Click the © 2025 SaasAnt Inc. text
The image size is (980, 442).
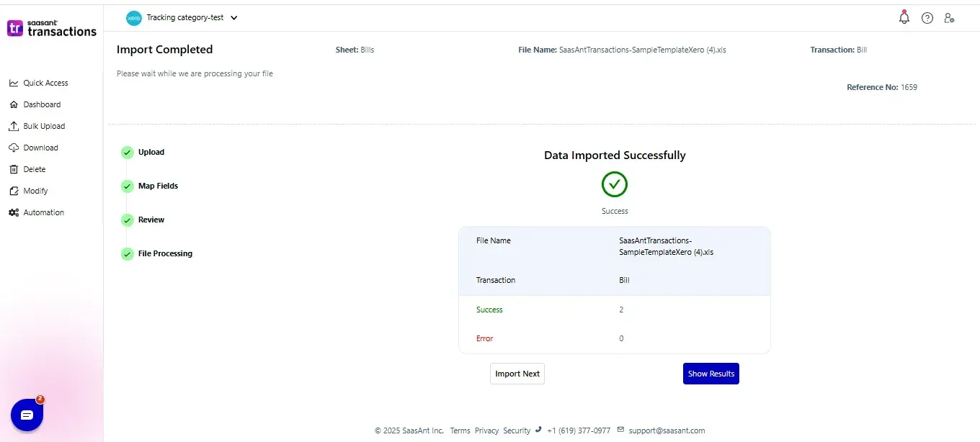pyautogui.click(x=409, y=430)
